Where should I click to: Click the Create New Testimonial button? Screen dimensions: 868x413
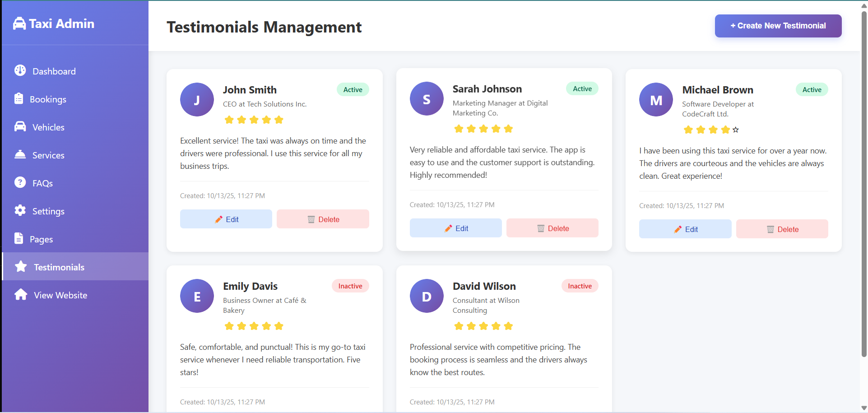click(777, 26)
